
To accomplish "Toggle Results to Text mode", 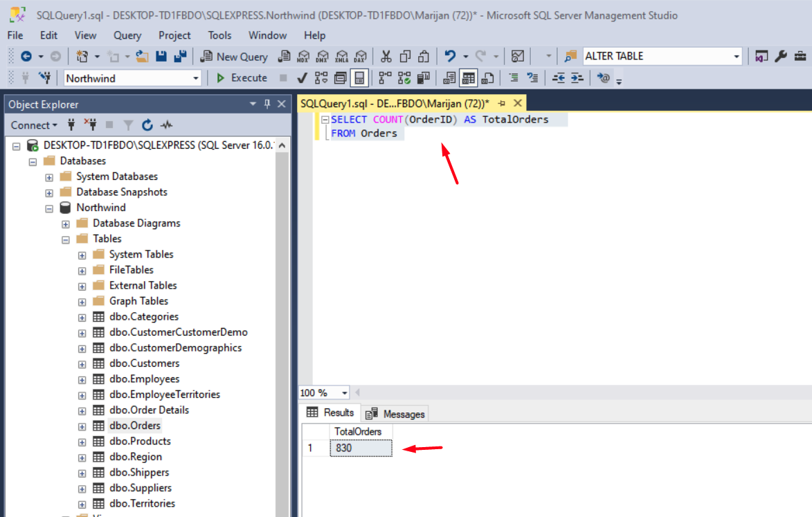I will tap(449, 78).
